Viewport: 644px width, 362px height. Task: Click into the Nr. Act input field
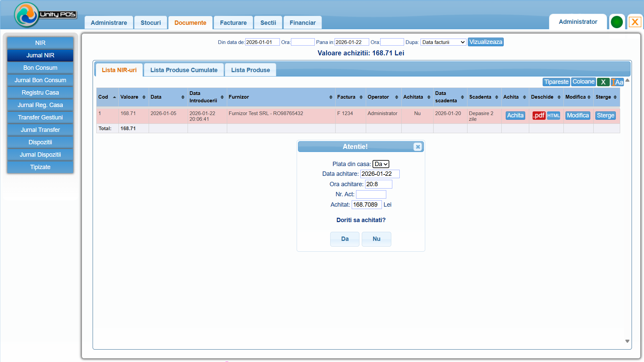pyautogui.click(x=371, y=194)
